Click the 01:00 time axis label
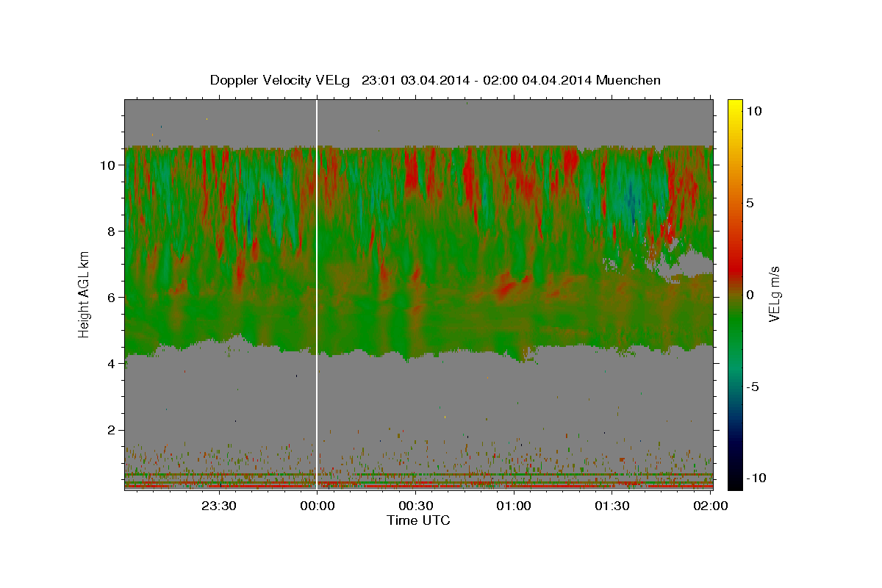This screenshot has height=588, width=882. (x=514, y=505)
